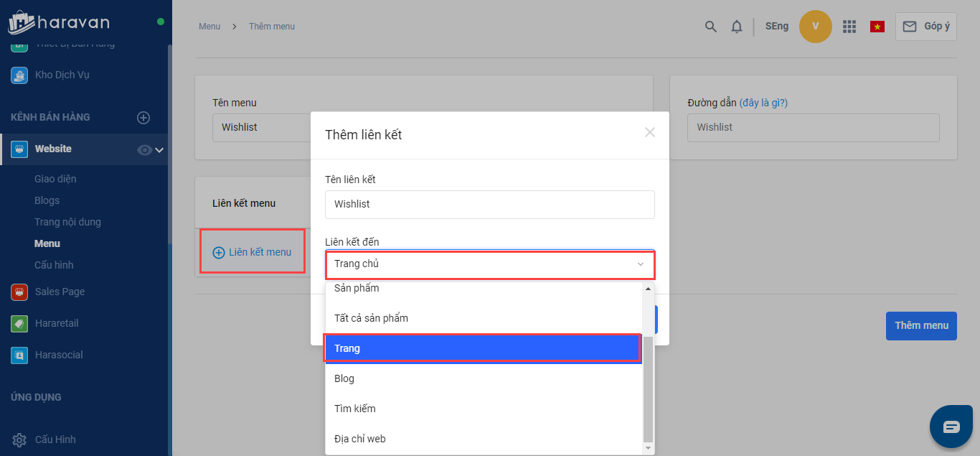Open the Liên kết đến dropdown
This screenshot has height=456, width=980.
point(489,264)
